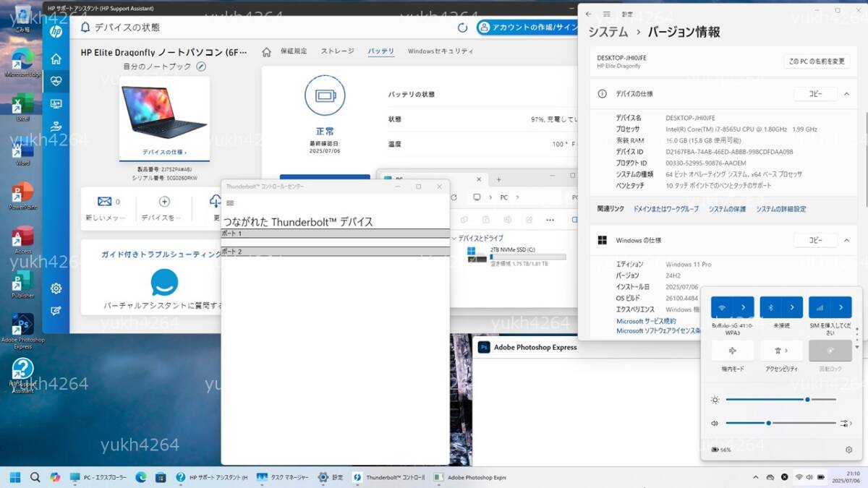Switch to the ストレージ tab
Viewport: 868px width, 488px height.
pyautogui.click(x=337, y=51)
